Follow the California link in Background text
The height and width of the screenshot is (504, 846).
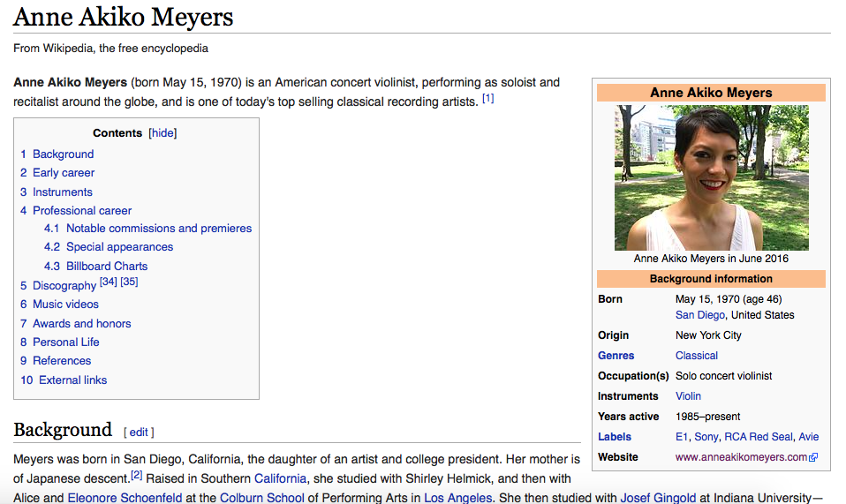[280, 478]
